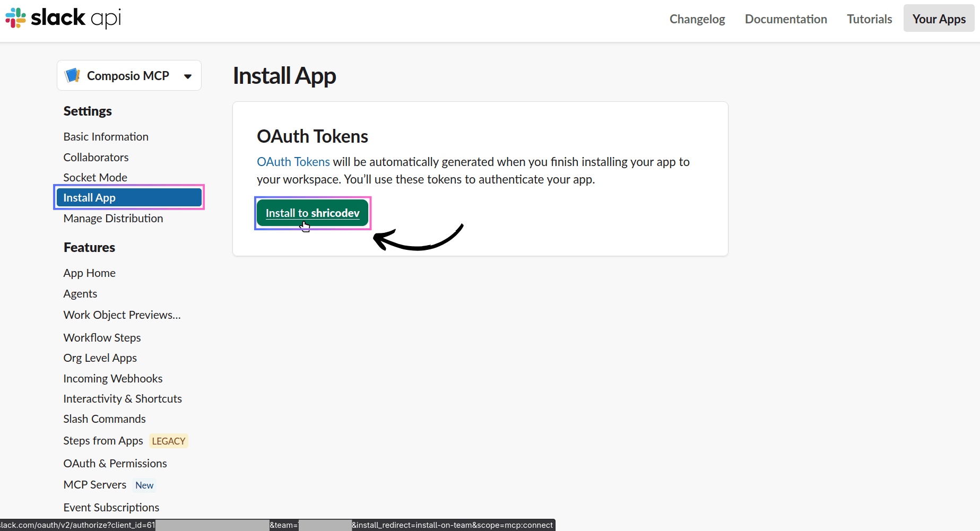Open the App Home feature page

[x=89, y=273]
